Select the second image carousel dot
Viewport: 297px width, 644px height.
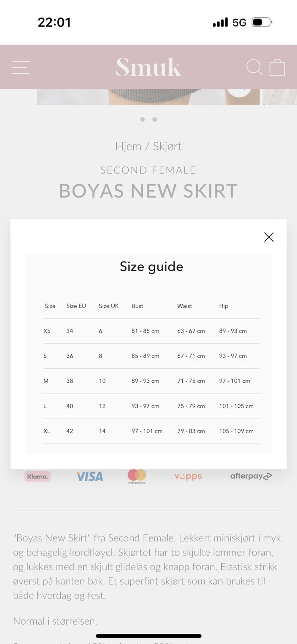155,120
